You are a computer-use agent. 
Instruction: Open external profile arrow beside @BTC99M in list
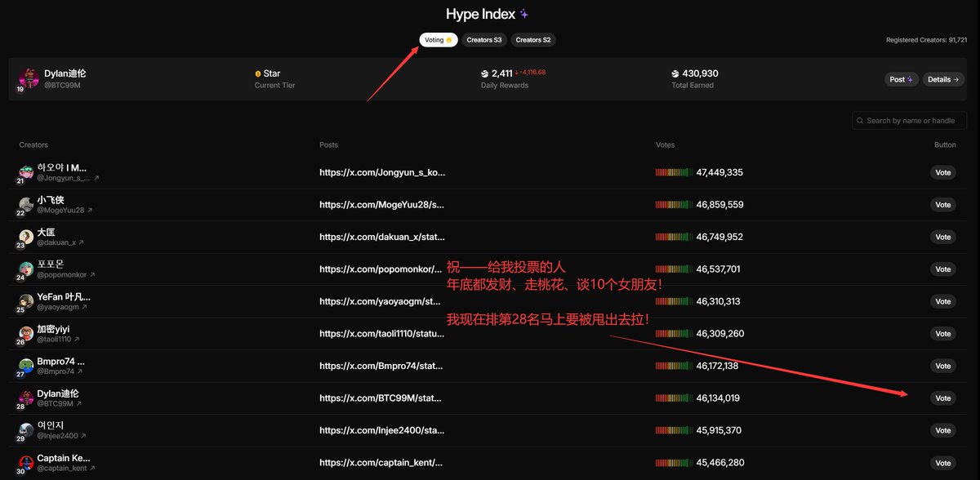click(80, 403)
